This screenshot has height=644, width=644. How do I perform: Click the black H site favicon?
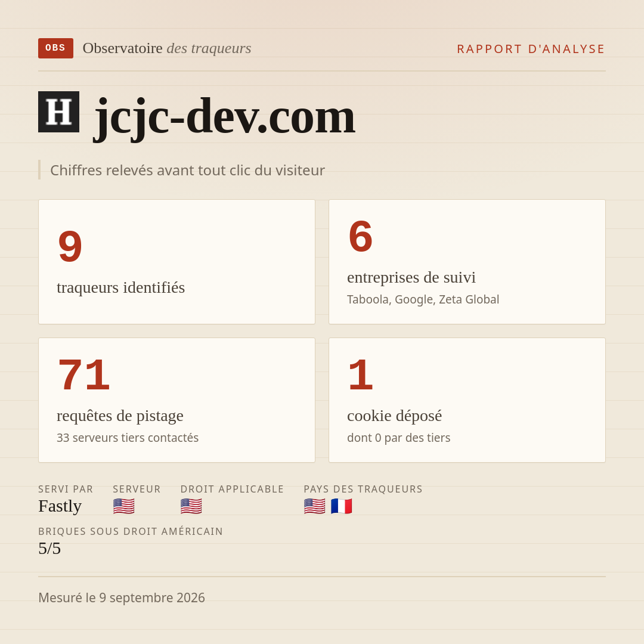[x=58, y=112]
